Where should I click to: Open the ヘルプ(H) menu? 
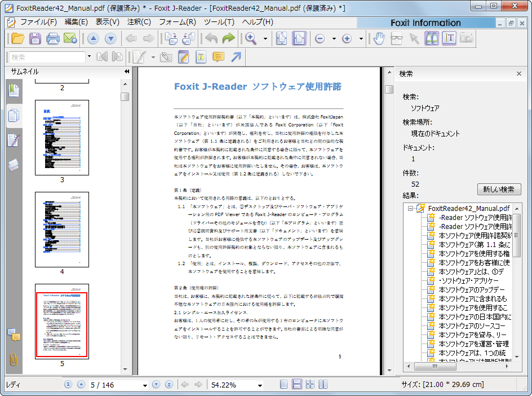[258, 22]
